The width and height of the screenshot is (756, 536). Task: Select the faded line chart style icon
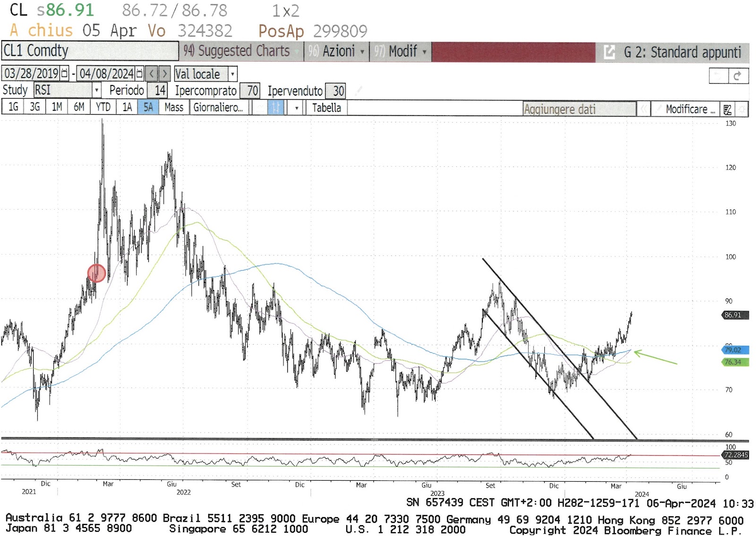[259, 108]
